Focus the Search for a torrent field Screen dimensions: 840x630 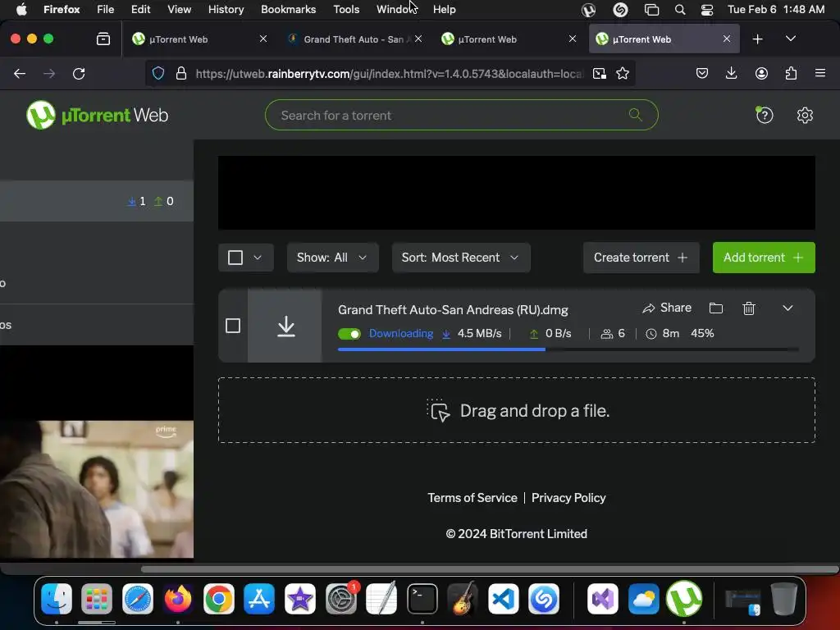461,115
